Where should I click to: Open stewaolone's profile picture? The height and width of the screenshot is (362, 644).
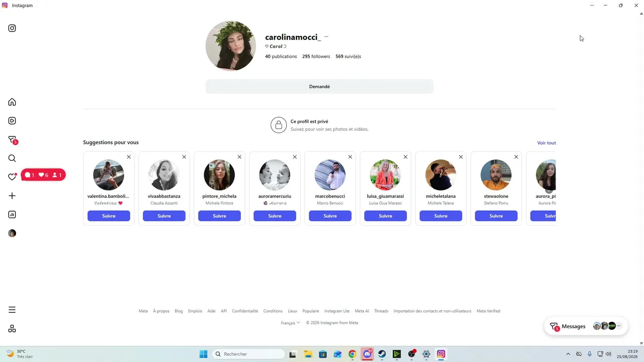pyautogui.click(x=496, y=175)
